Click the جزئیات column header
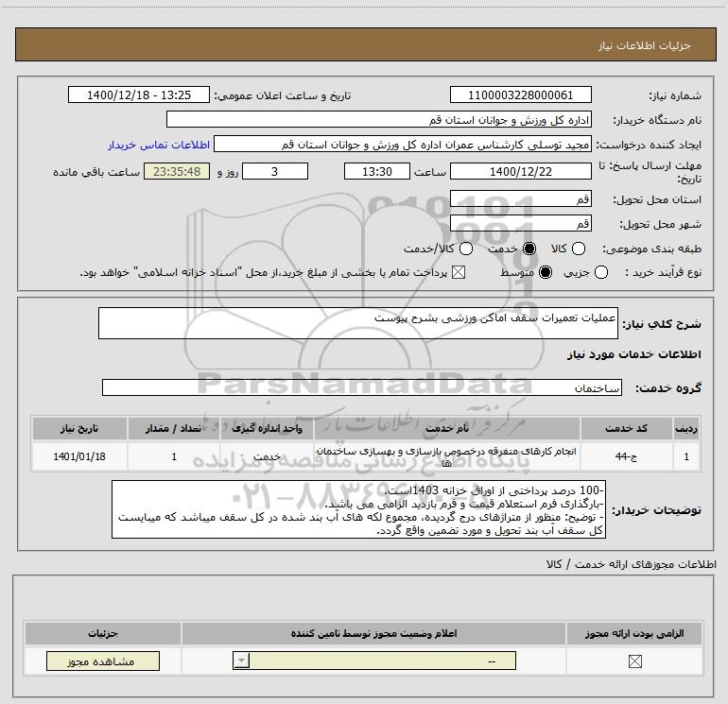 pos(103,633)
